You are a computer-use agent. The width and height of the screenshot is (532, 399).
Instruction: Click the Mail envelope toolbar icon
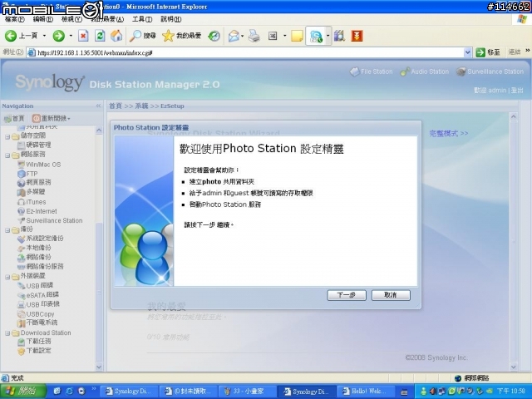tap(234, 36)
